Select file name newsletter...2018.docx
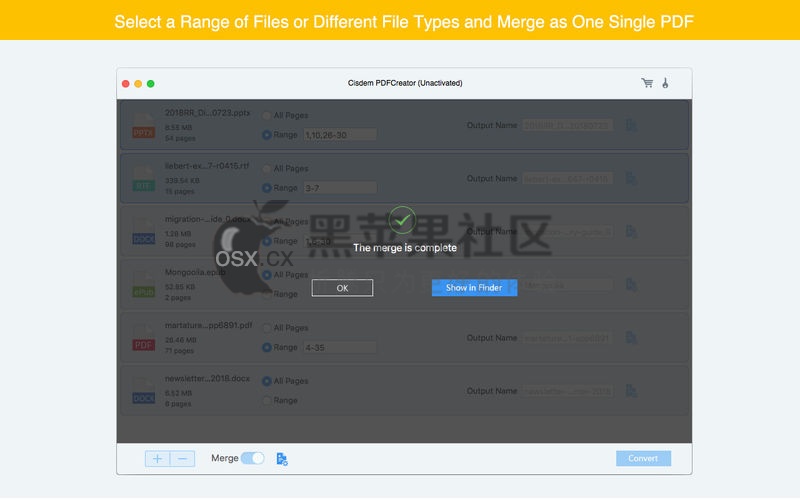 [x=207, y=378]
